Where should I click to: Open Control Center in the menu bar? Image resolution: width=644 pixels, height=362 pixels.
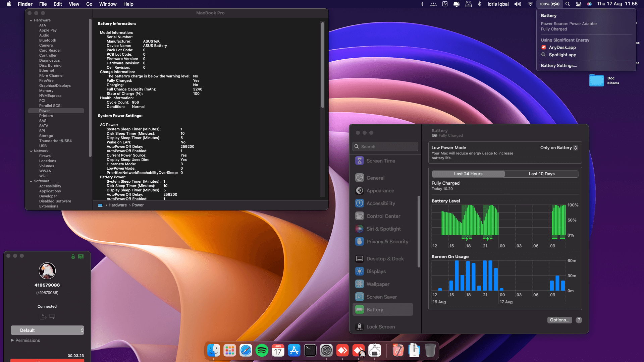tap(579, 4)
